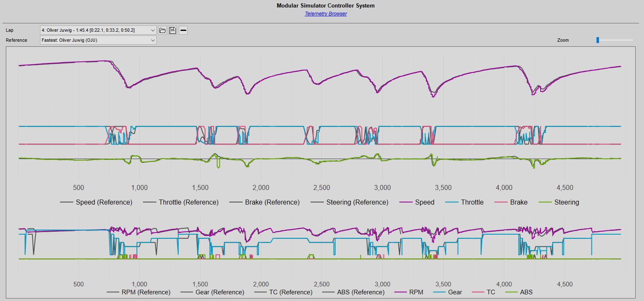Screen dimensions: 644x301
Task: Hide the green ABS series
Action: coord(519,292)
